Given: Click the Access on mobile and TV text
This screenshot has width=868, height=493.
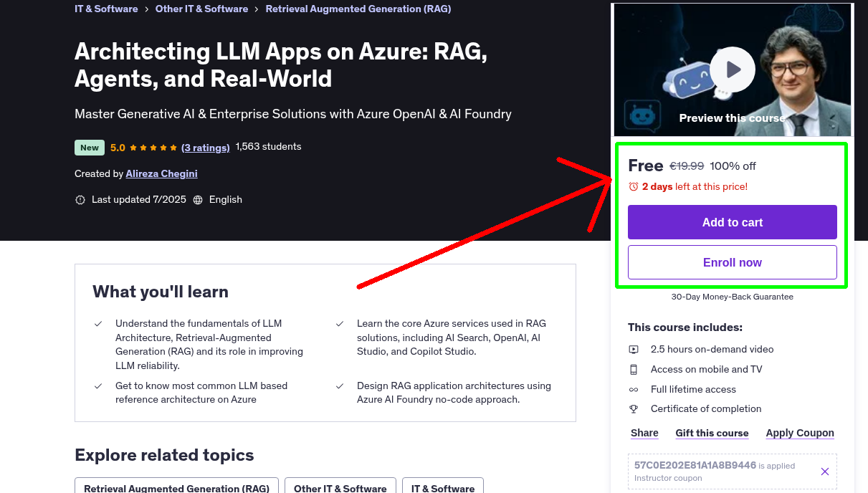Looking at the screenshot, I should coord(707,370).
